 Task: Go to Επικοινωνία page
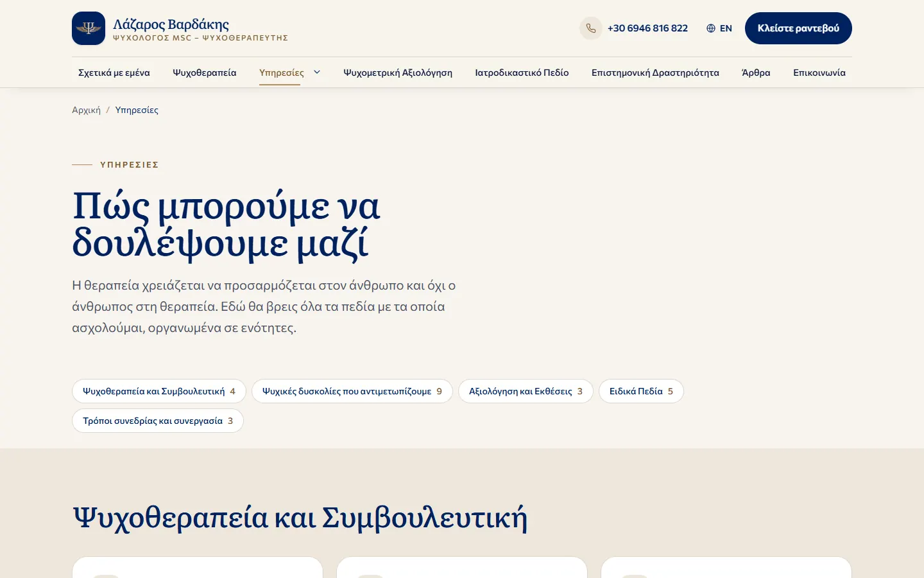(819, 73)
